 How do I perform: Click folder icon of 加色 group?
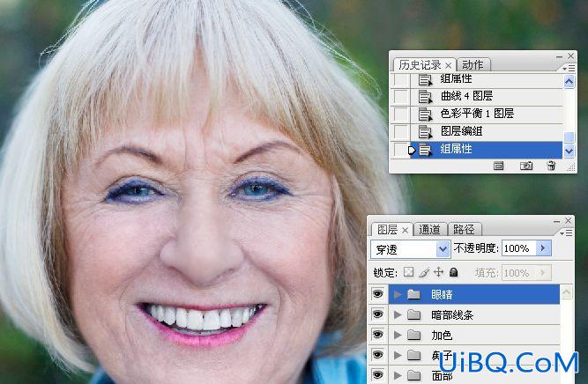pyautogui.click(x=413, y=335)
